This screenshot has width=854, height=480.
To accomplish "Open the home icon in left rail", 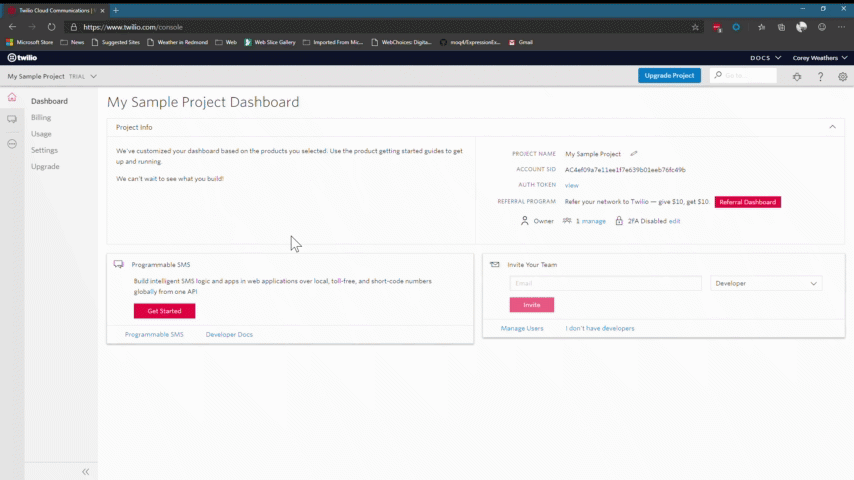I will [12, 97].
